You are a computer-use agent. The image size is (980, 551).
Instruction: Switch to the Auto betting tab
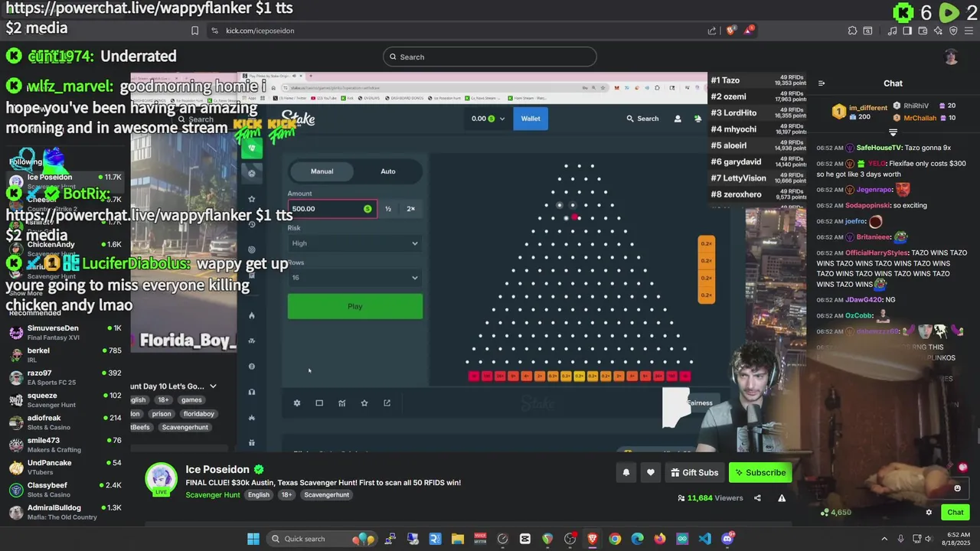(x=388, y=171)
